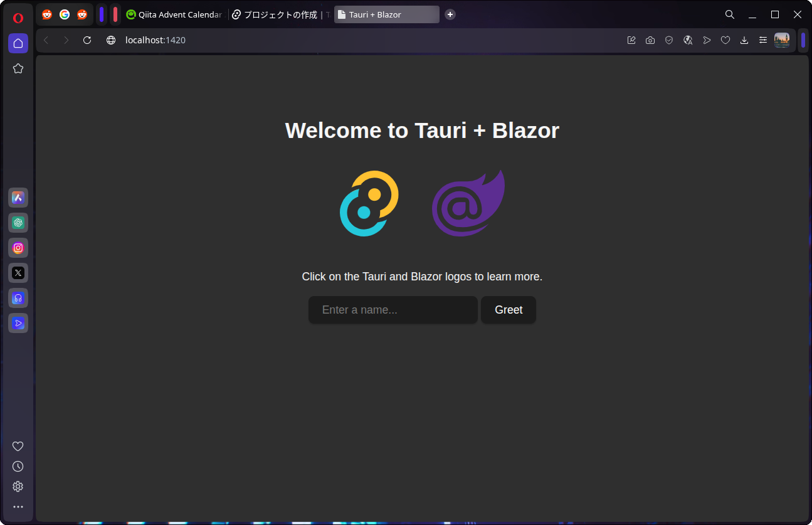812x525 pixels.
Task: Switch to the Google pinned tab
Action: pos(65,14)
